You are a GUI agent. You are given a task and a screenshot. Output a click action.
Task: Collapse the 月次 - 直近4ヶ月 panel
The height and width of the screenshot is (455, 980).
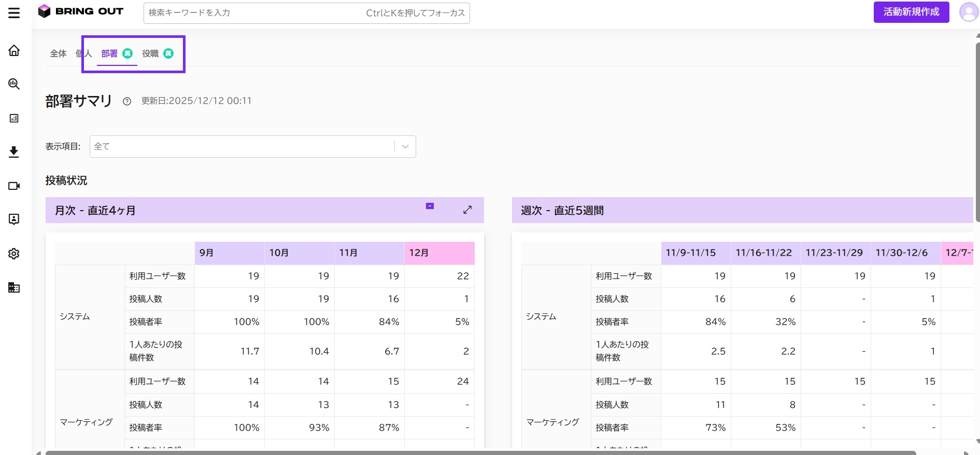pos(430,206)
